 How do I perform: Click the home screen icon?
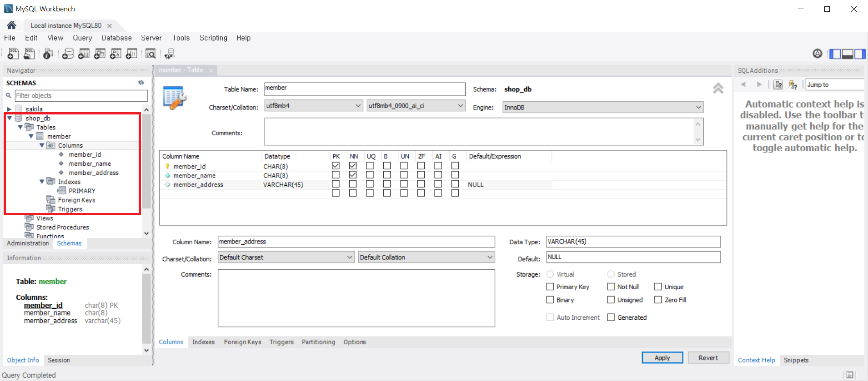point(12,25)
